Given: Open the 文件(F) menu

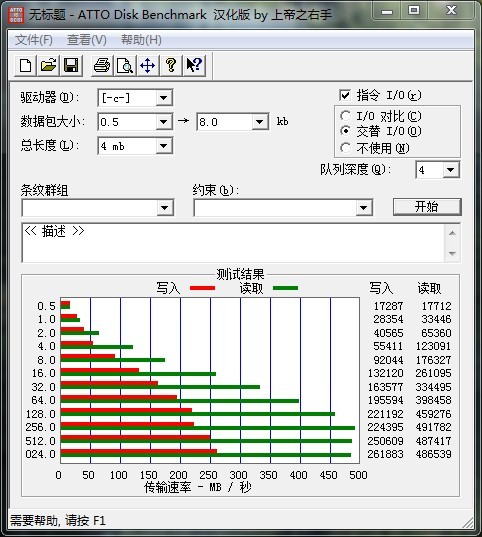Looking at the screenshot, I should 34,40.
